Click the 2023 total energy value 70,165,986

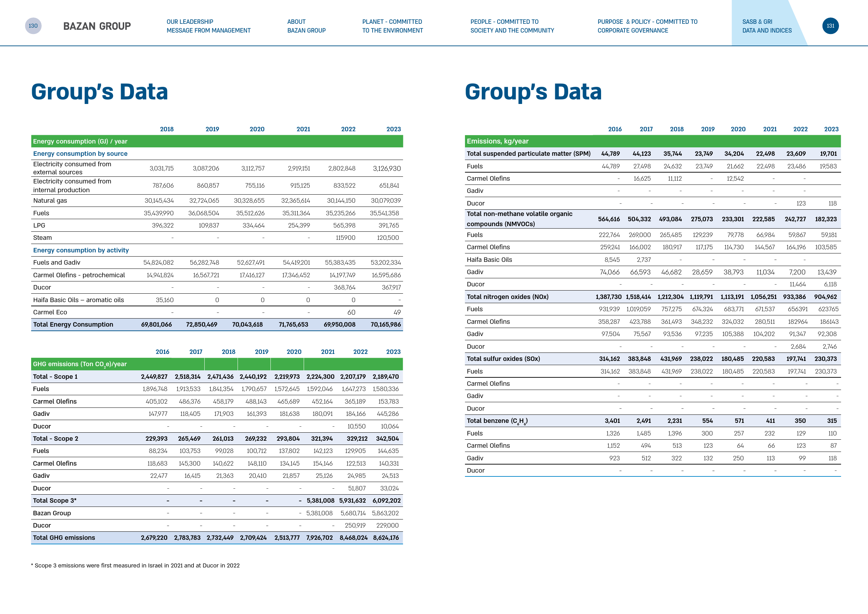pyautogui.click(x=386, y=324)
